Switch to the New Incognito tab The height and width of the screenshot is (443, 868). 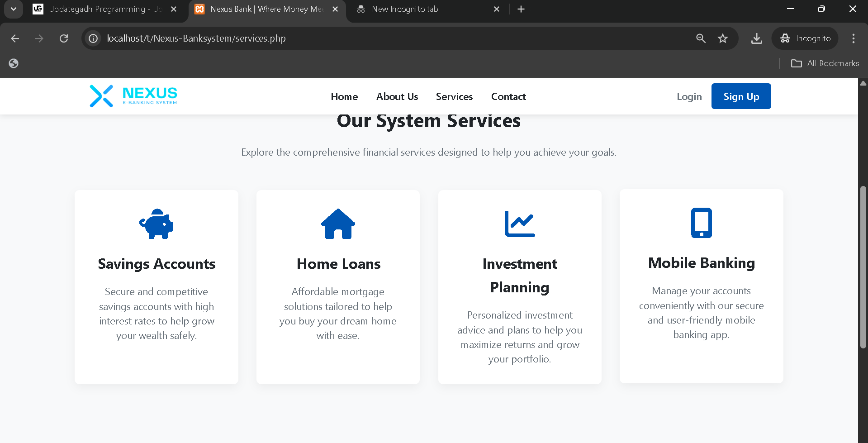427,9
